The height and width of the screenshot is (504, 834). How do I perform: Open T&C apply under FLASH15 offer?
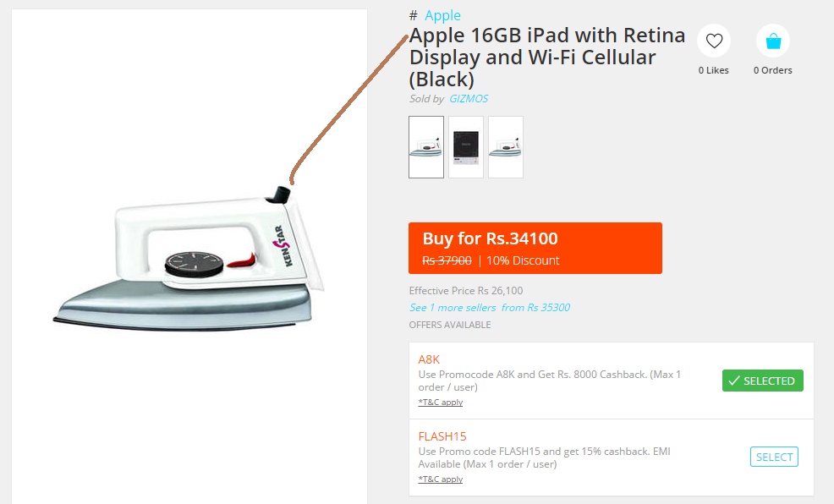coord(441,479)
